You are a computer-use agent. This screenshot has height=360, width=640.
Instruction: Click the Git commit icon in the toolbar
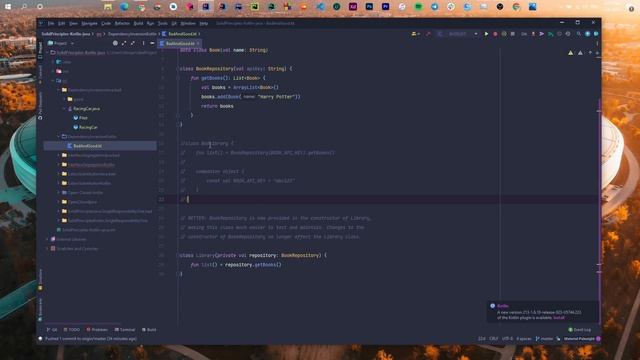coord(542,34)
